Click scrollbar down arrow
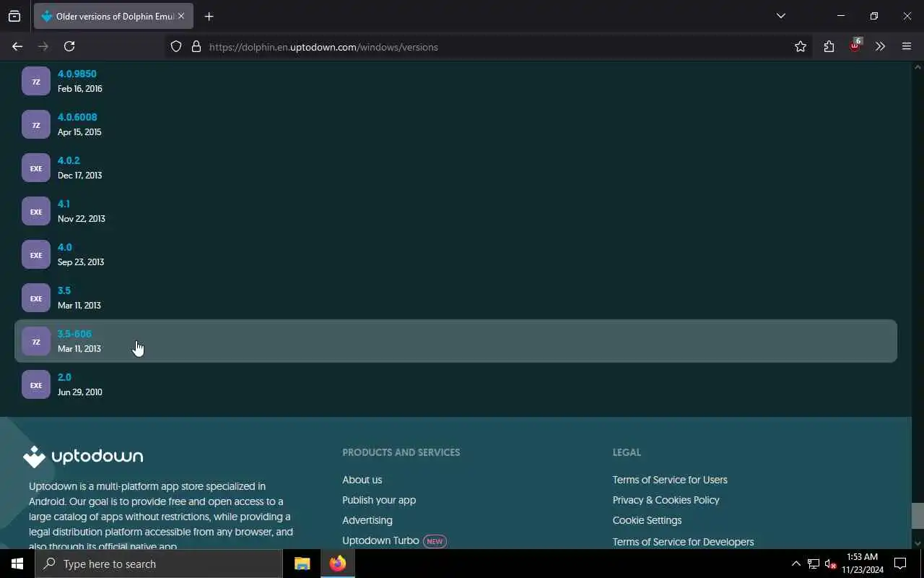924x578 pixels. point(918,543)
